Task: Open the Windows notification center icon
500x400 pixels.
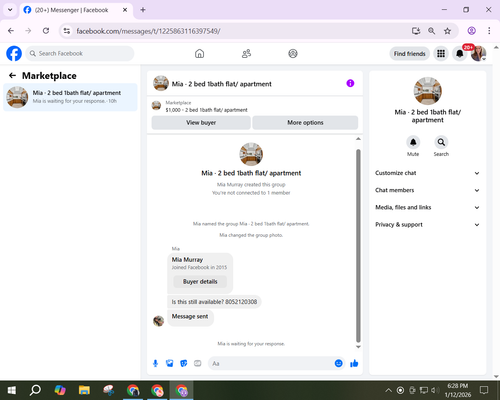Action: (484, 390)
